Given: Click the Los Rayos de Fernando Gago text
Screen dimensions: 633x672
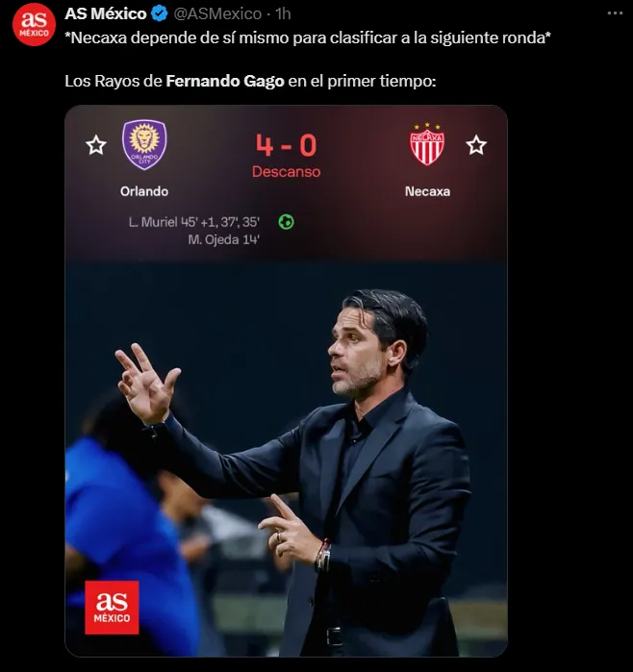Looking at the screenshot, I should pos(174,81).
